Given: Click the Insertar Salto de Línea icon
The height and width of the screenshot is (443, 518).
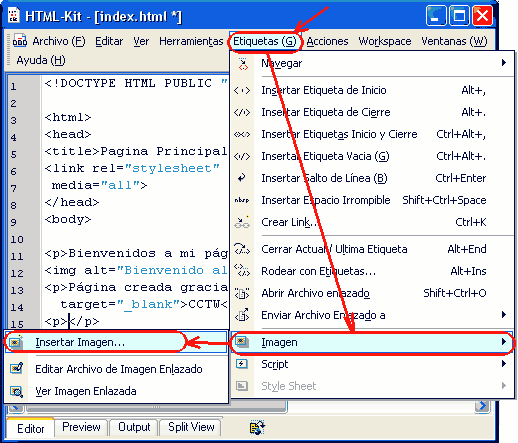Looking at the screenshot, I should pyautogui.click(x=242, y=178).
